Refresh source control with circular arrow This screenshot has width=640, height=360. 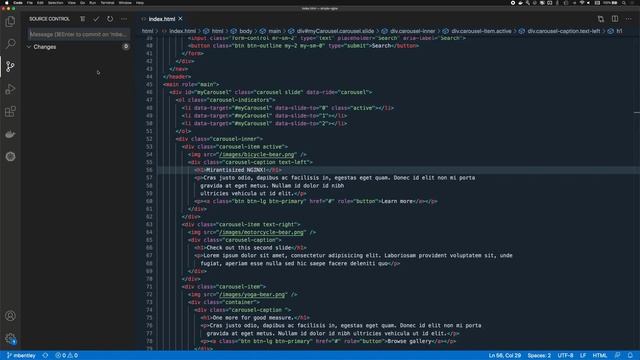(x=110, y=19)
